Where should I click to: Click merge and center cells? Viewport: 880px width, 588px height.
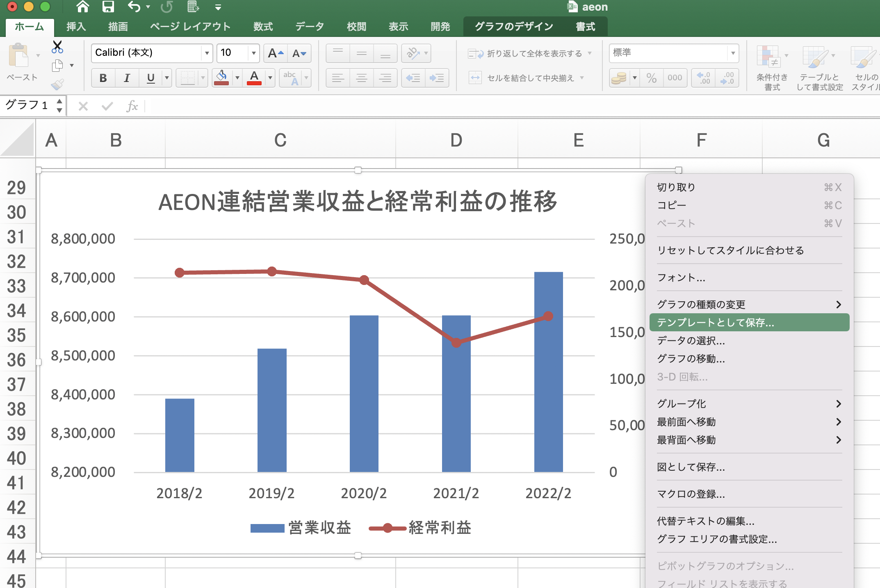521,78
